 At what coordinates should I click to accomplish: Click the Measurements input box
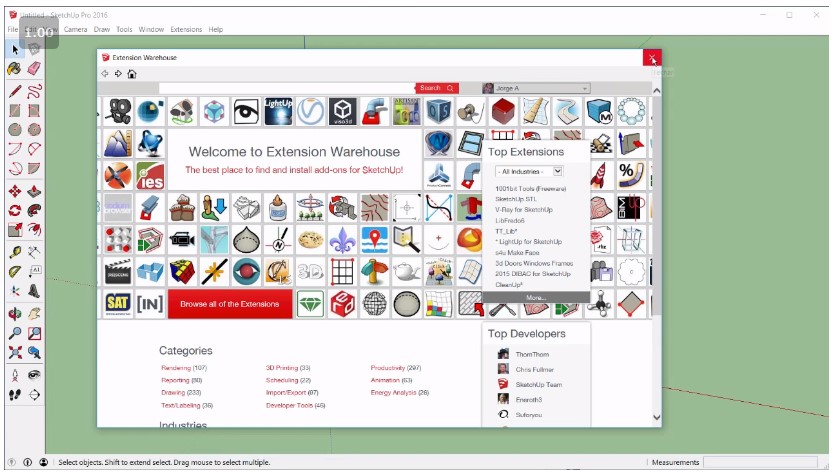[760, 462]
